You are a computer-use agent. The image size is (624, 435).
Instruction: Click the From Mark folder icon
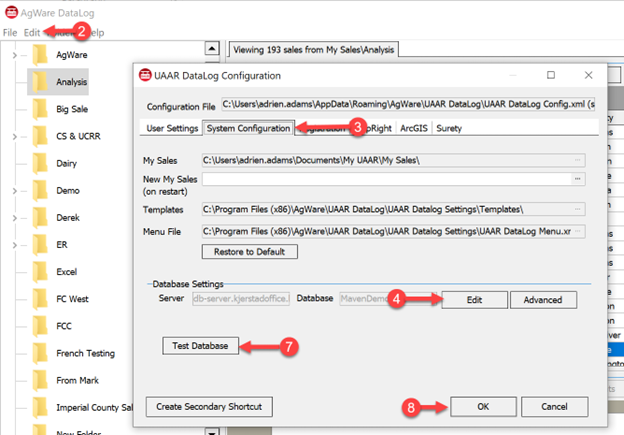pos(40,380)
